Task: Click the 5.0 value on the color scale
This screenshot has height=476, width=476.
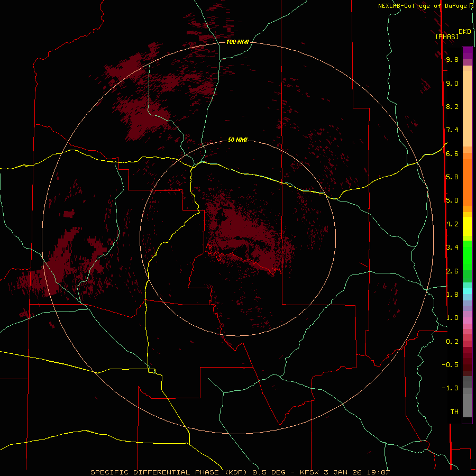Action: [452, 200]
